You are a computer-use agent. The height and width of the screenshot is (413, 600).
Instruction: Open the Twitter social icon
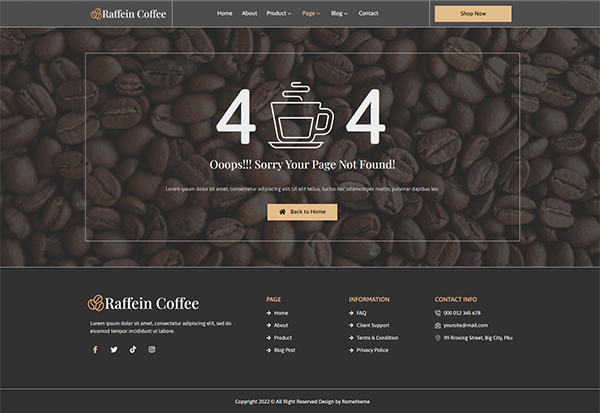(x=114, y=350)
